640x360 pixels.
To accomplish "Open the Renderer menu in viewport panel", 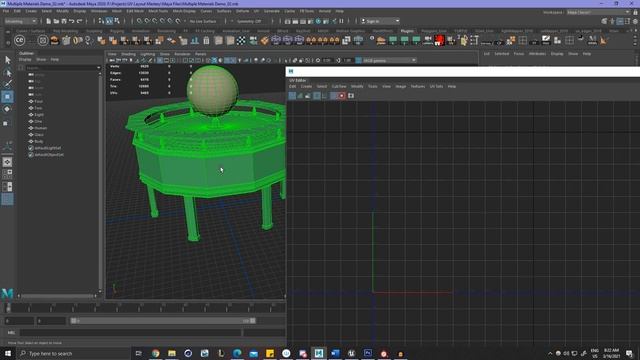I will (182, 54).
